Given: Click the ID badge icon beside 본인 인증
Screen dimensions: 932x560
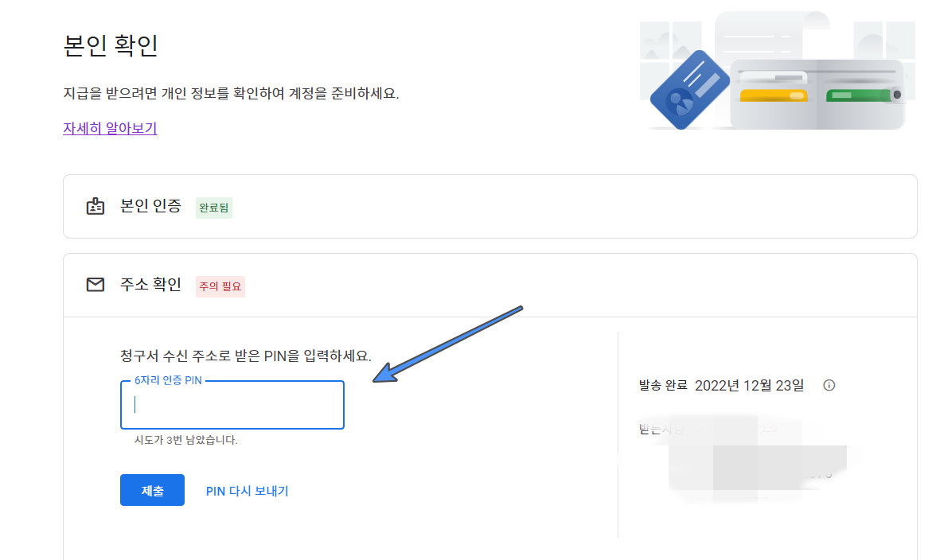Looking at the screenshot, I should point(96,207).
